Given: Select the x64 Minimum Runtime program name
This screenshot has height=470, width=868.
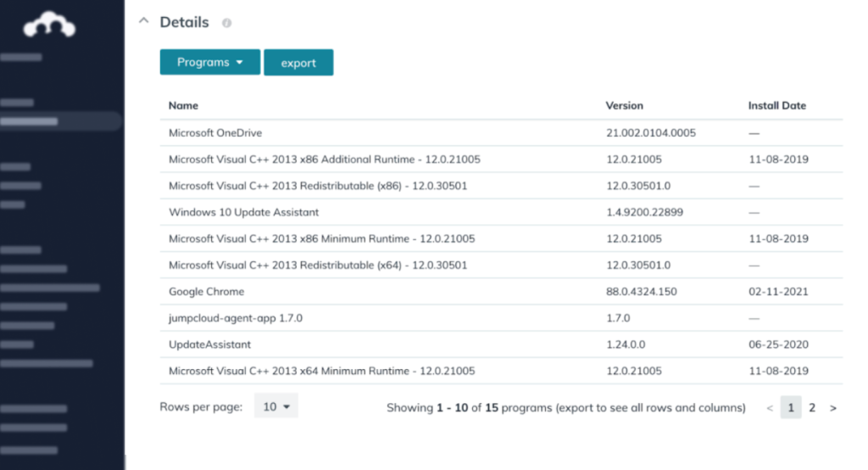Looking at the screenshot, I should point(321,371).
